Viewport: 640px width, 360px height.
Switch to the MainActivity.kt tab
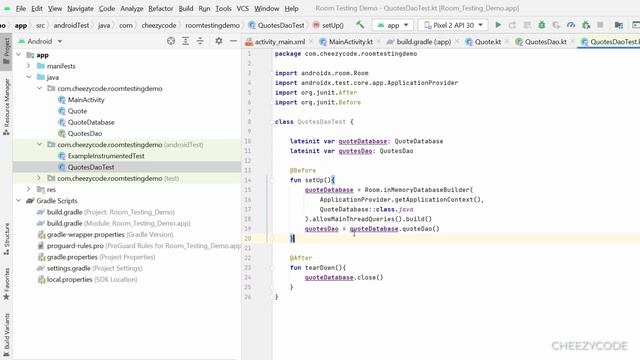click(351, 42)
